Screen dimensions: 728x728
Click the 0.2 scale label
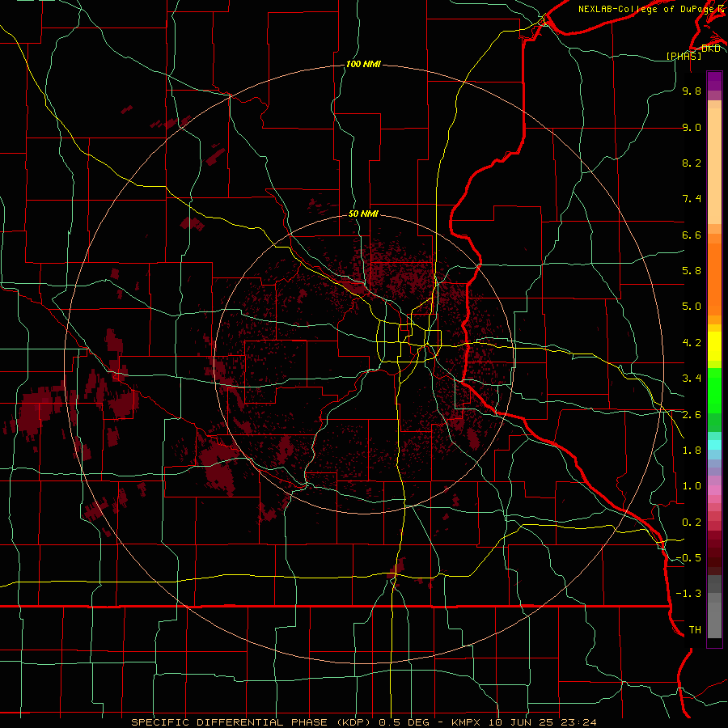pos(692,523)
